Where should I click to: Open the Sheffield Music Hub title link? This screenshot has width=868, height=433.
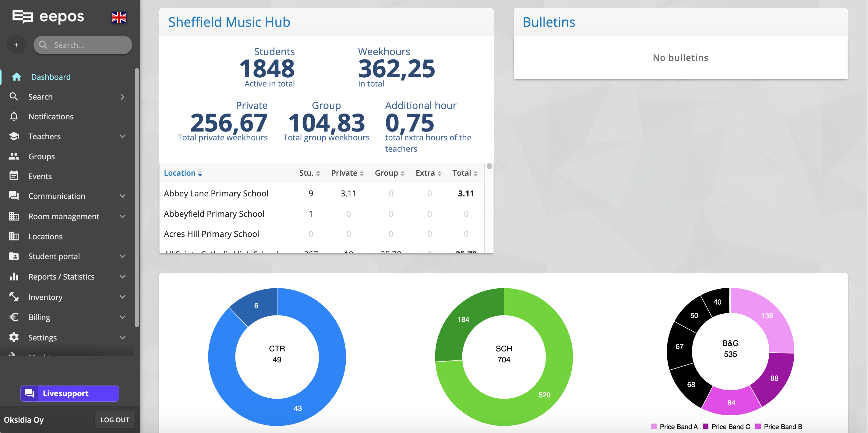229,22
